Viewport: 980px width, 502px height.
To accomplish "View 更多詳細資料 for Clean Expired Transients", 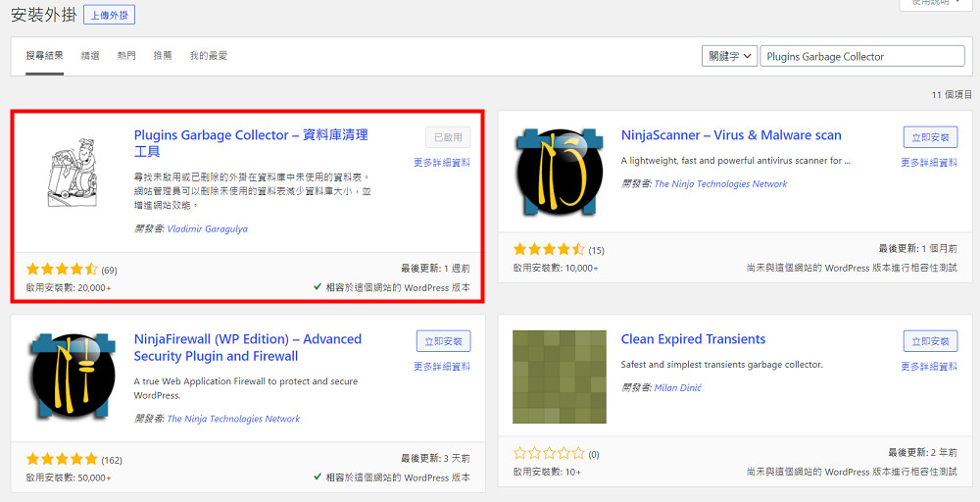I will click(x=929, y=367).
